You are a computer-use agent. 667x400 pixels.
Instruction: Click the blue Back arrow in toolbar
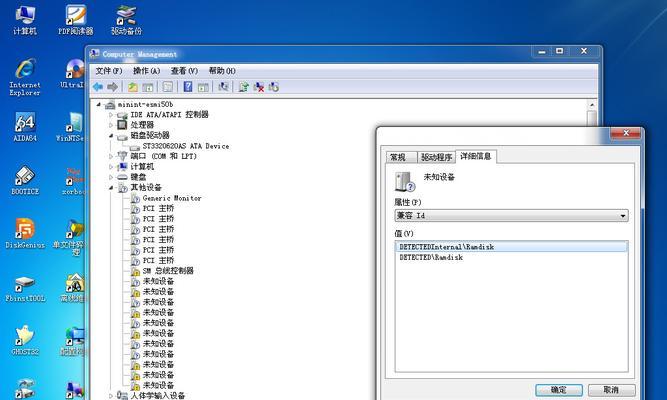click(x=98, y=87)
